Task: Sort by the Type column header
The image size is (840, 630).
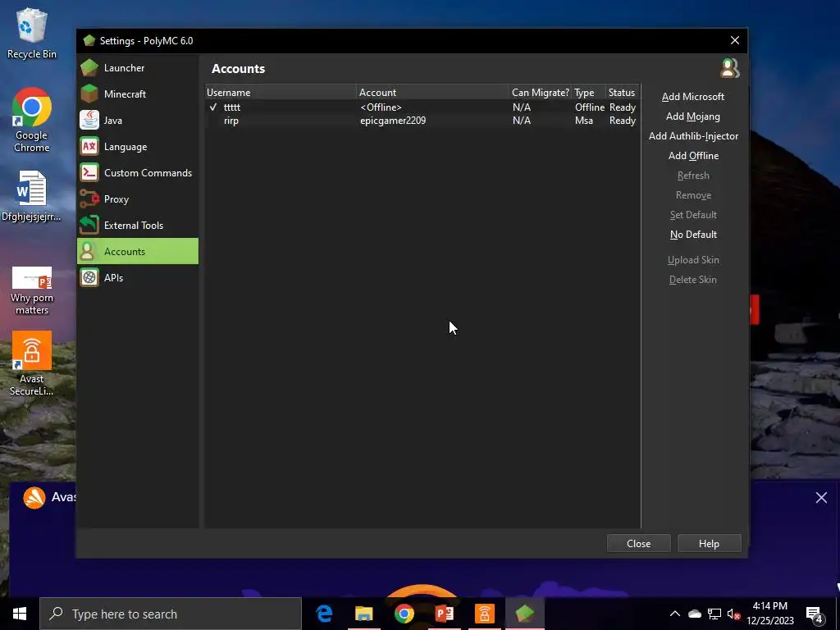Action: [588, 92]
